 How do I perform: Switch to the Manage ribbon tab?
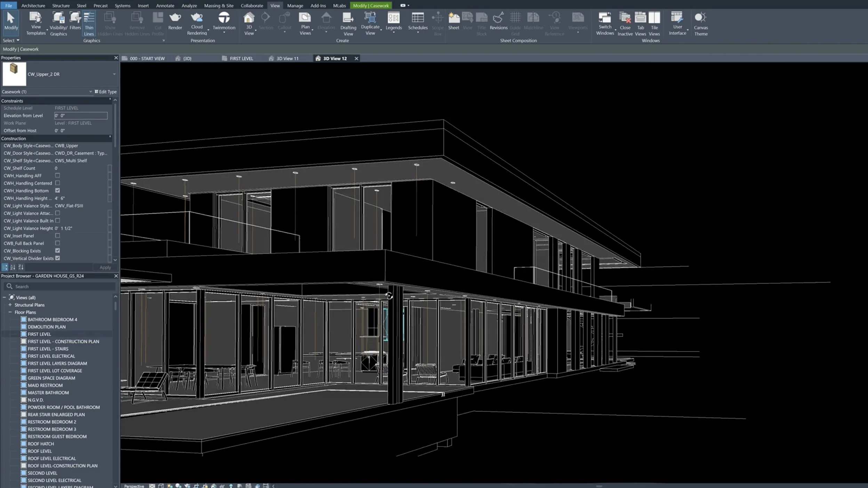click(295, 5)
